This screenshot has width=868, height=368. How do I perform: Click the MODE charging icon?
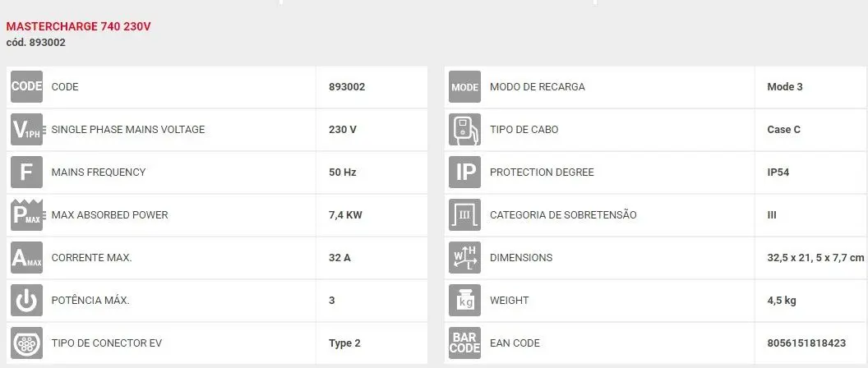[464, 87]
